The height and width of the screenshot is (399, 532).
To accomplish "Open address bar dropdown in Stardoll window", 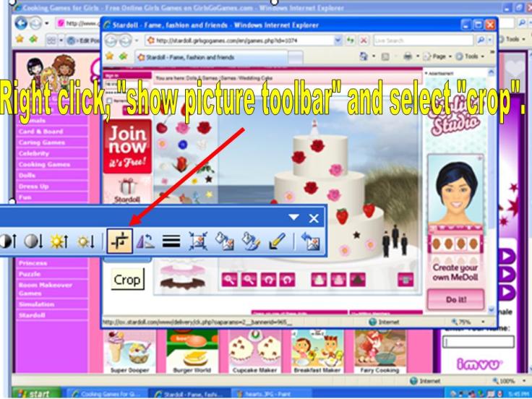I will [338, 40].
